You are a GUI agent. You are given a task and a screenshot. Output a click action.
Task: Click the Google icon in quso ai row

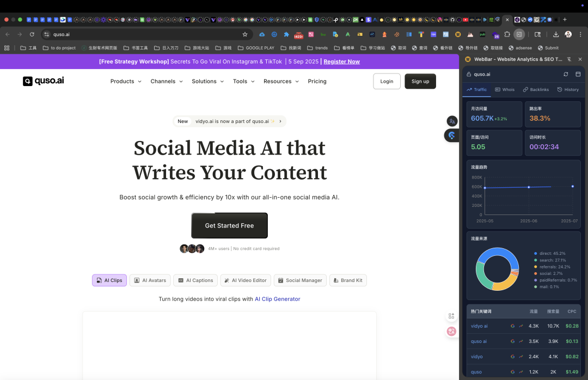tap(513, 341)
